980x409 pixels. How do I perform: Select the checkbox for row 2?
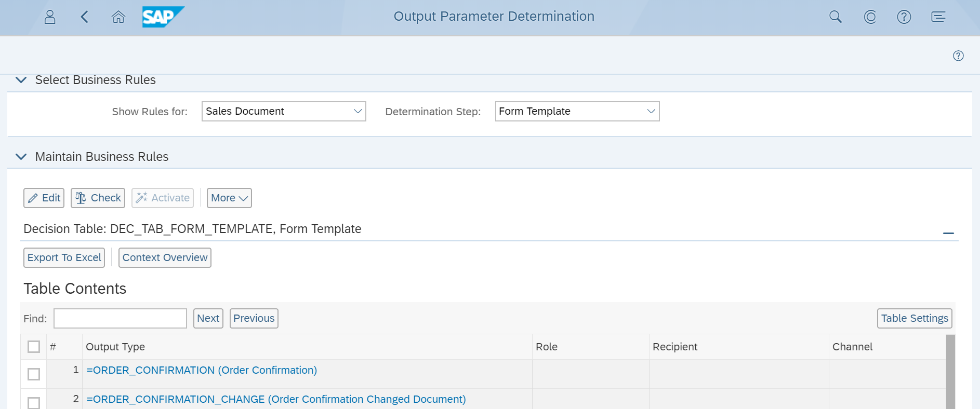34,403
